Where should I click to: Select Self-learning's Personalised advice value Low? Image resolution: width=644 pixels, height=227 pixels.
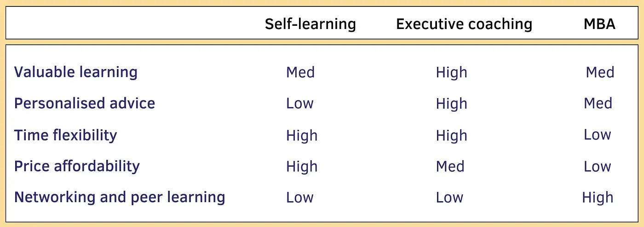300,103
